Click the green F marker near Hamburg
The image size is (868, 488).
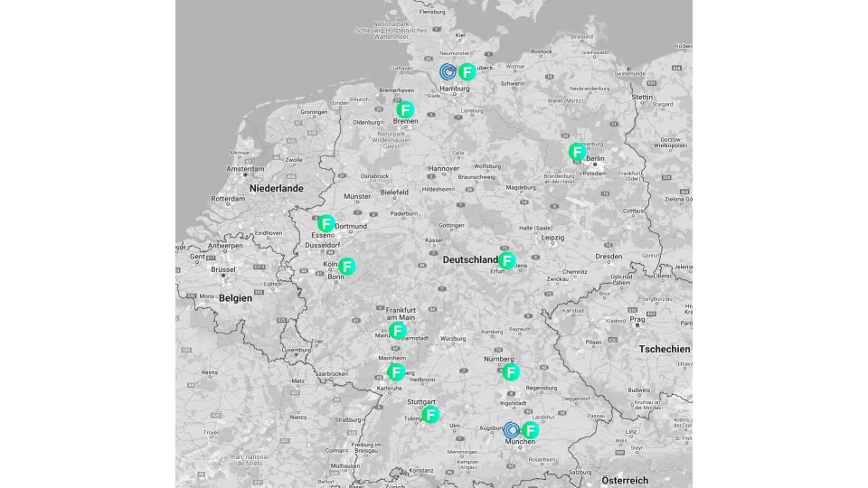467,72
